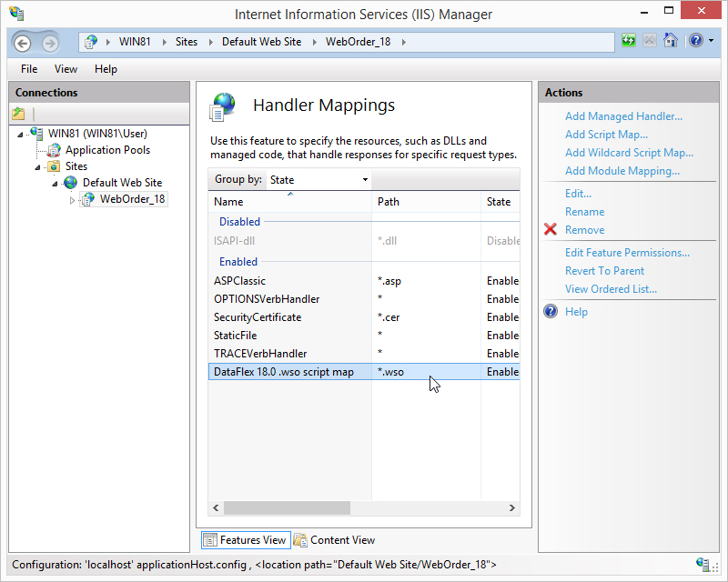This screenshot has width=728, height=582.
Task: Click the Stop icon in the toolbar
Action: coord(649,40)
